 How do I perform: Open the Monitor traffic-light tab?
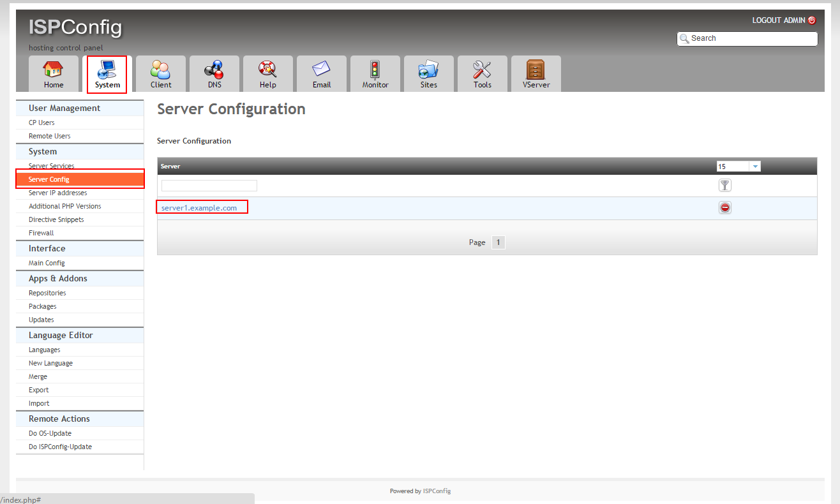(x=375, y=74)
